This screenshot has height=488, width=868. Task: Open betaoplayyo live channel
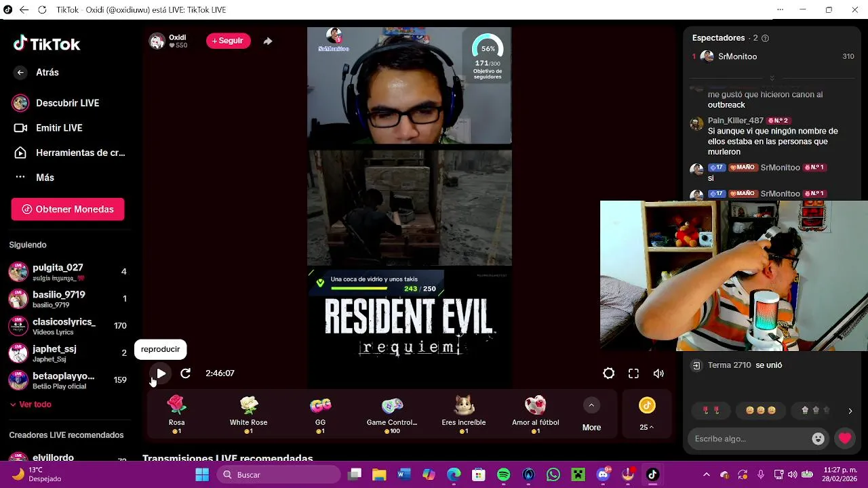[68, 380]
